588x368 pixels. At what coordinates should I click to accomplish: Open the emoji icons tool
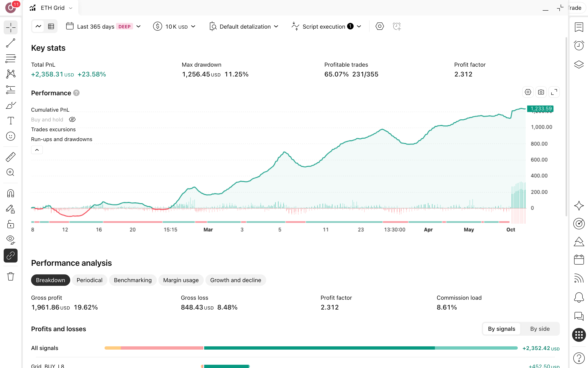[x=10, y=136]
